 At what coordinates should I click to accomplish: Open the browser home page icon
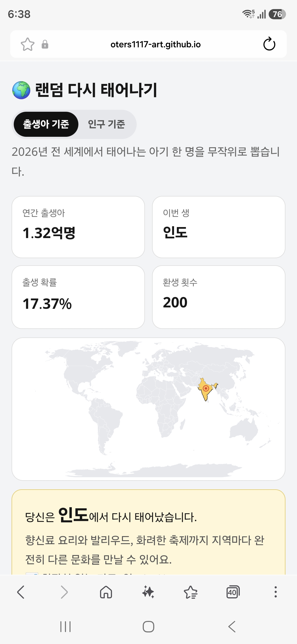pyautogui.click(x=106, y=592)
